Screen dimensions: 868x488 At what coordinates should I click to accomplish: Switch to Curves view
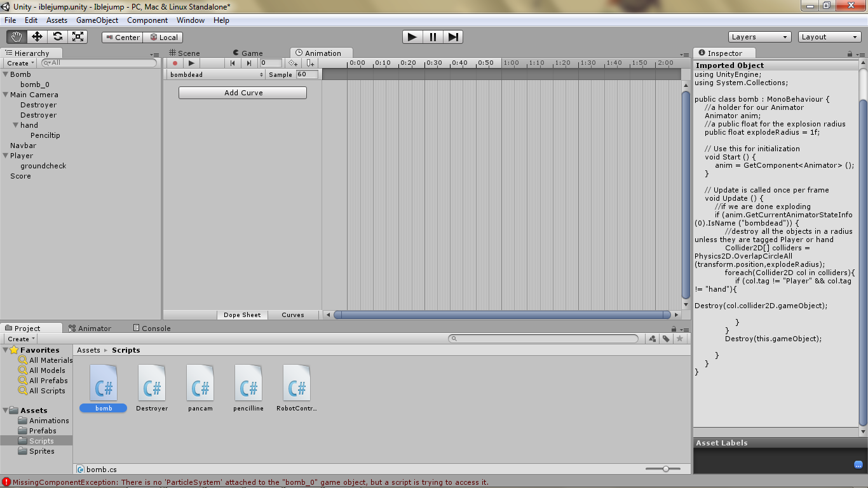coord(293,315)
